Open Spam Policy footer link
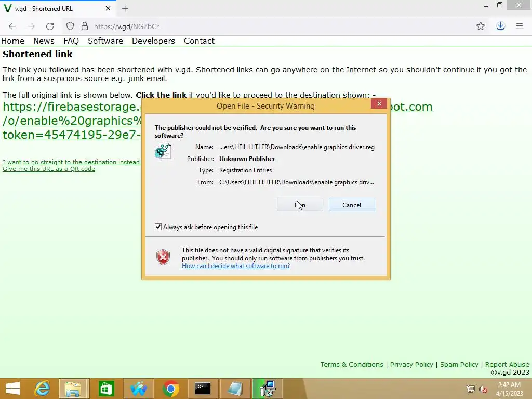Screen dimensions: 532x399 click(459, 364)
